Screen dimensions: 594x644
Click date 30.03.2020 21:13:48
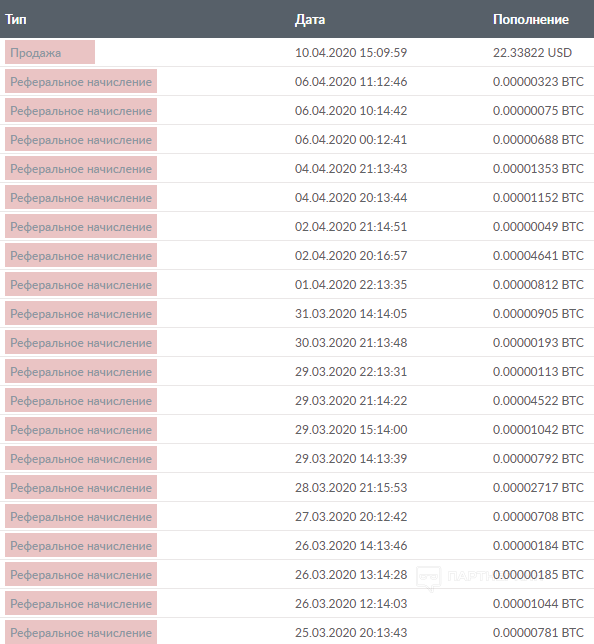point(351,343)
